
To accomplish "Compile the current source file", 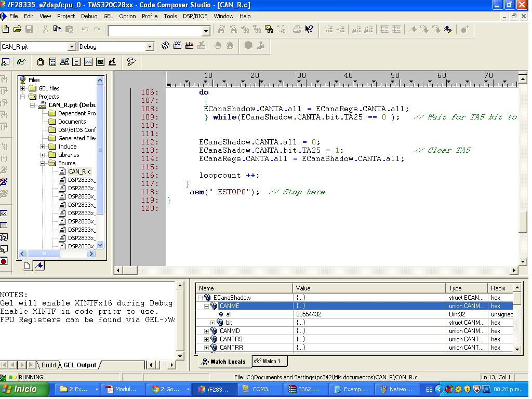I will coord(166,46).
